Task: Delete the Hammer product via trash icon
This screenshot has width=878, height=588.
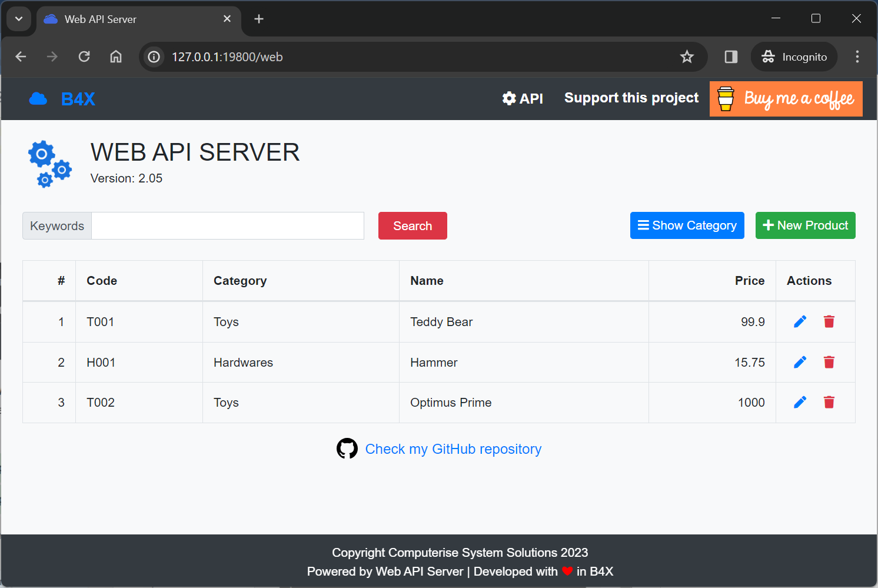Action: coord(829,362)
